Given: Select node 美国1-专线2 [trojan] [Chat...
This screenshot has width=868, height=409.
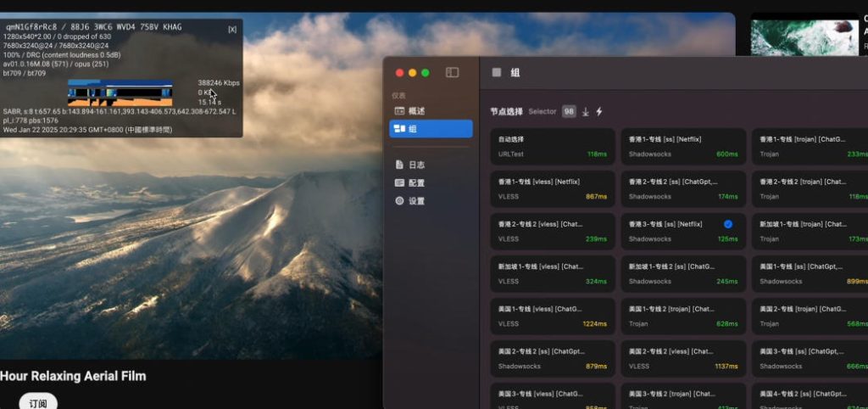Looking at the screenshot, I should tap(683, 317).
